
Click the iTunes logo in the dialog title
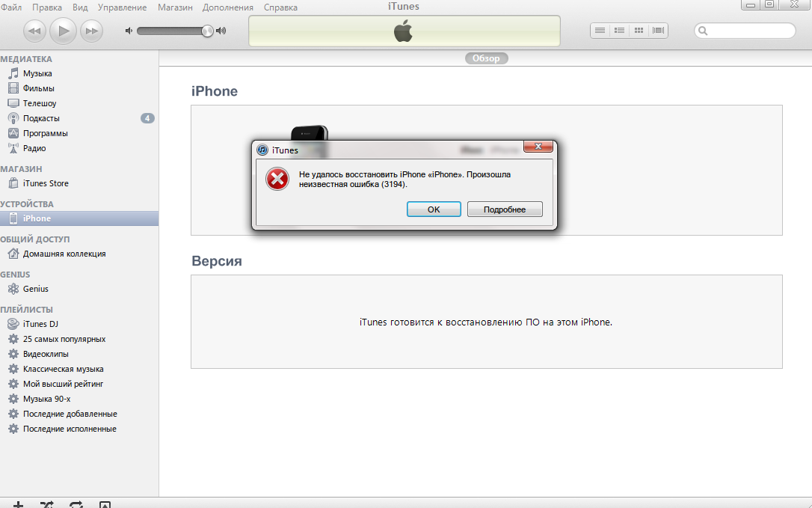[x=262, y=150]
